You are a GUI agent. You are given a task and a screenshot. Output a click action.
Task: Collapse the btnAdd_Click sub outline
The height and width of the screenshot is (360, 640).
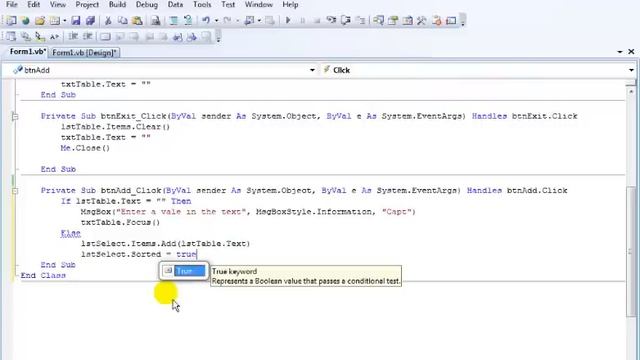click(15, 191)
